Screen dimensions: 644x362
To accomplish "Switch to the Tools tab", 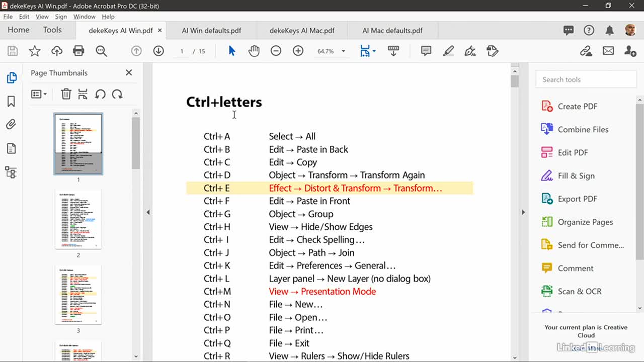I will pos(52,30).
